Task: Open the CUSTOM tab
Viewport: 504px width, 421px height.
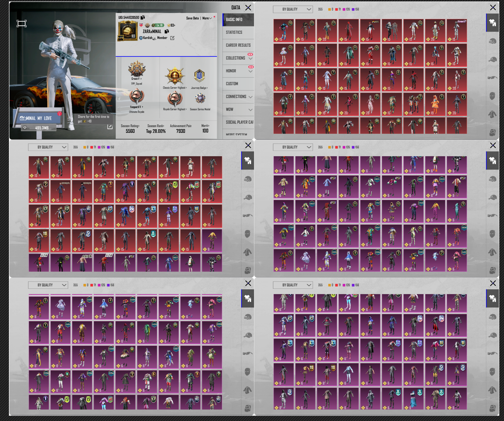Action: click(x=238, y=84)
